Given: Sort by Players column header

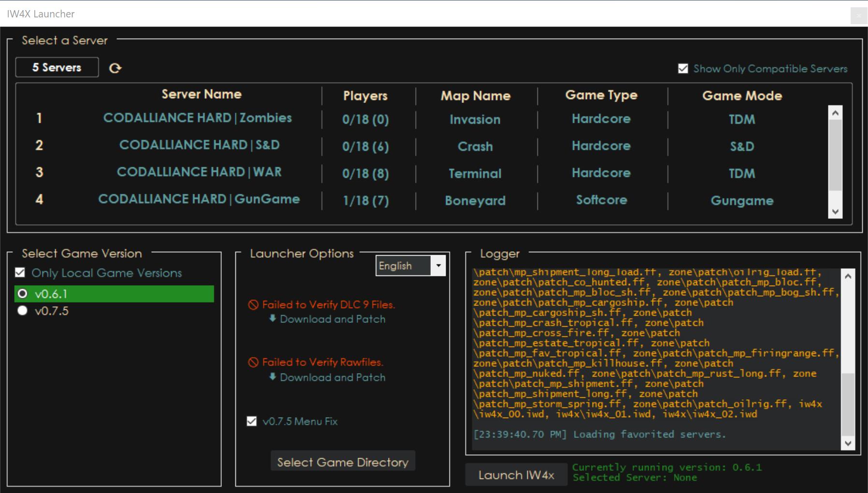Looking at the screenshot, I should 365,96.
